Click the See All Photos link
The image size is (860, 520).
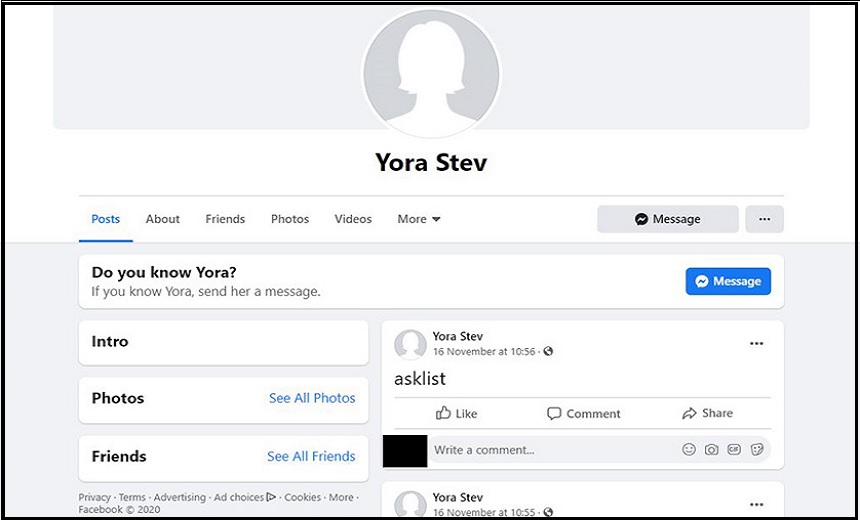(x=312, y=398)
